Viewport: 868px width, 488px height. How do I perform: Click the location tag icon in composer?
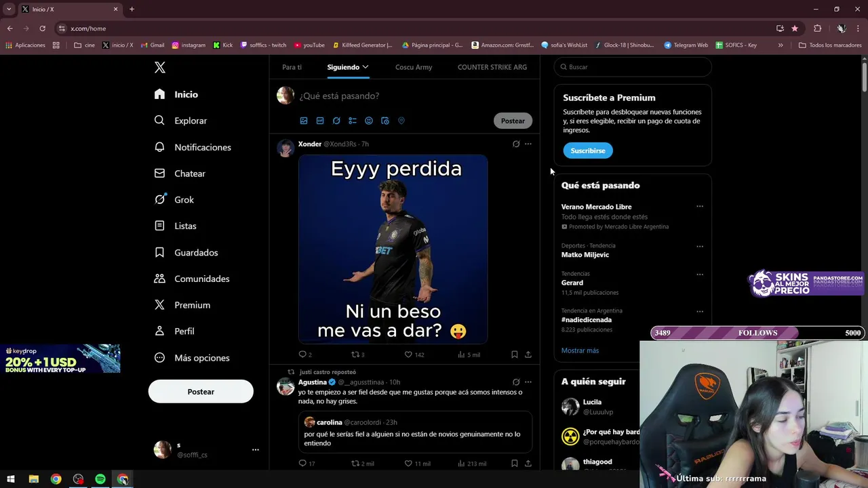point(401,121)
